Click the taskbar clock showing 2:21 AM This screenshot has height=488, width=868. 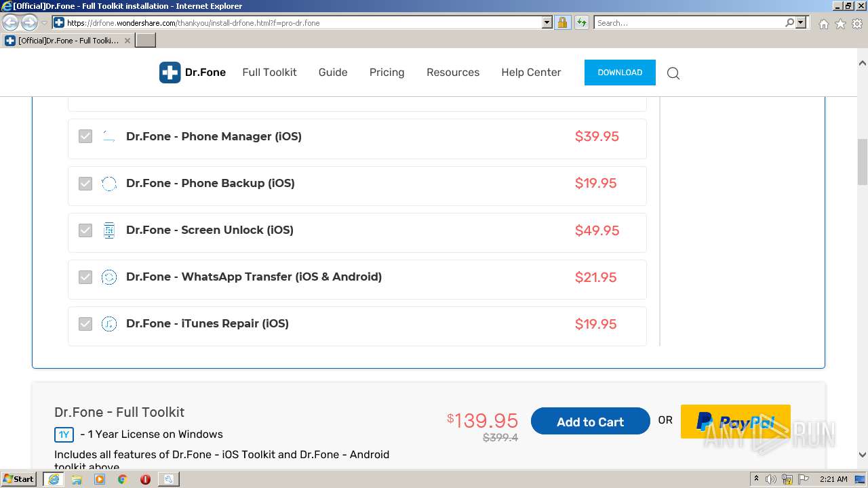tap(833, 479)
